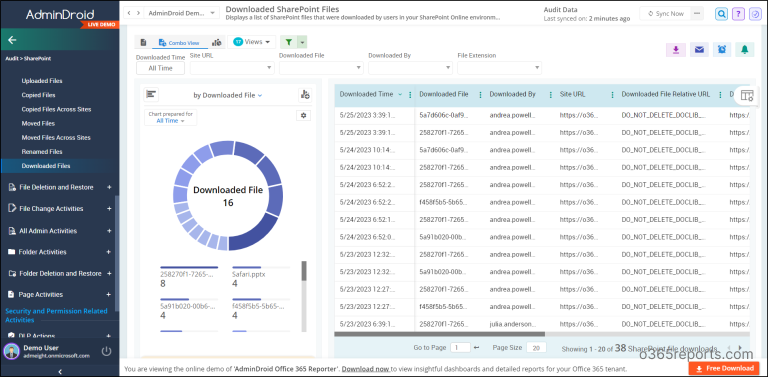Open Moved Files in the sidebar
768x377 pixels.
pos(38,123)
